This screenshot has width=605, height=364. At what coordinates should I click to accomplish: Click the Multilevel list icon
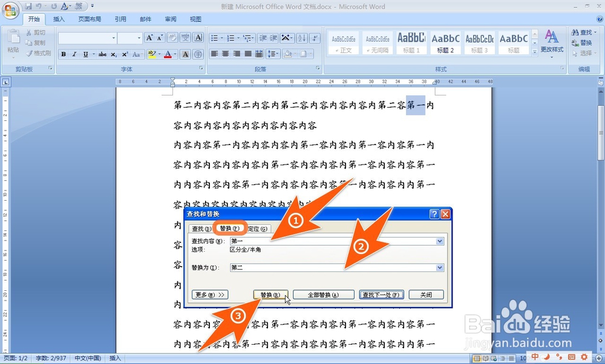pyautogui.click(x=247, y=37)
